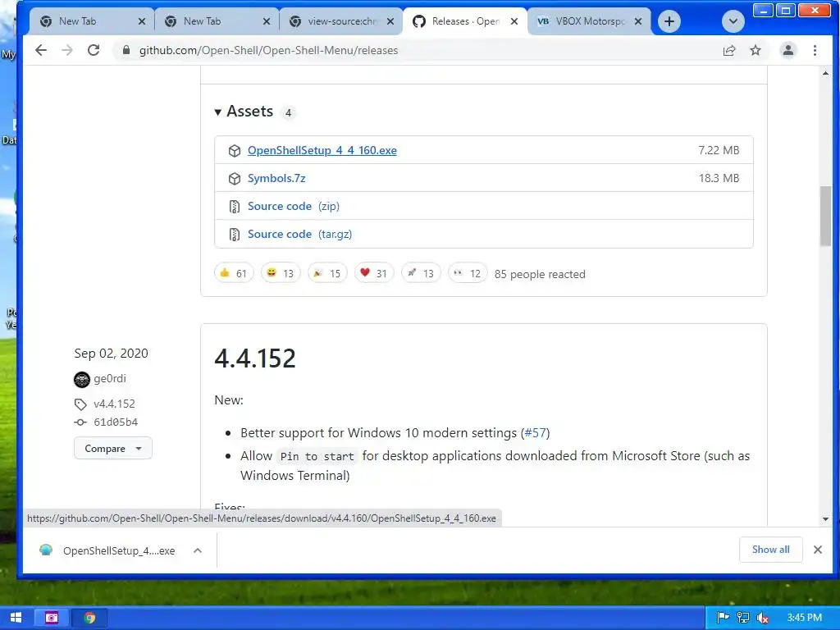This screenshot has width=840, height=630.
Task: Open the Windows Start button
Action: [x=16, y=618]
